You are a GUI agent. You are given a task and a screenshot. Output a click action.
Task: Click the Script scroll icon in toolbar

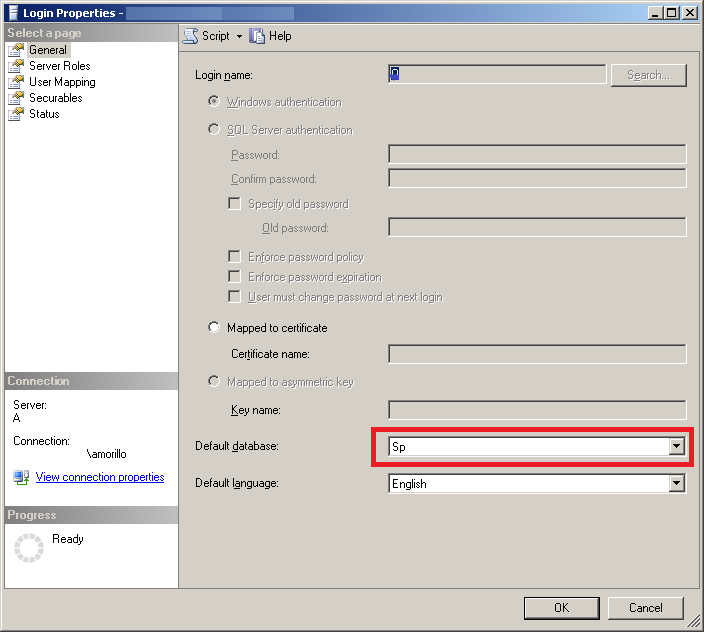[190, 36]
